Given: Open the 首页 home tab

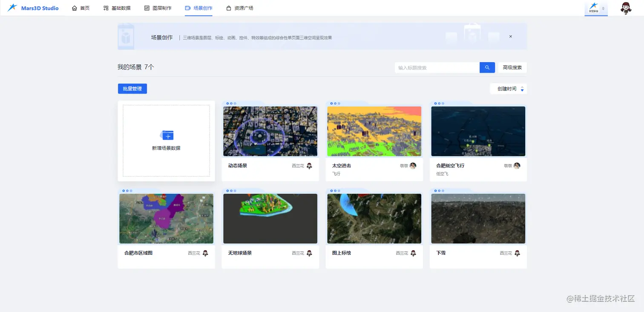Looking at the screenshot, I should pyautogui.click(x=80, y=8).
